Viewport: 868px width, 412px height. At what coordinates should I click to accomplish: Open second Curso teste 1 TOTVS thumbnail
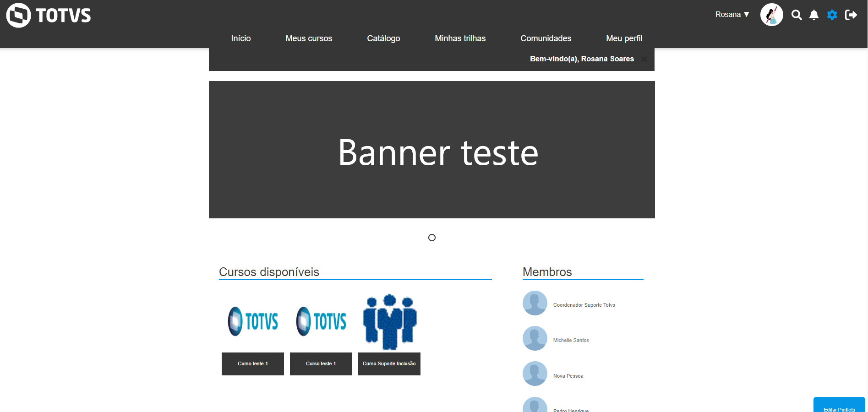321,321
